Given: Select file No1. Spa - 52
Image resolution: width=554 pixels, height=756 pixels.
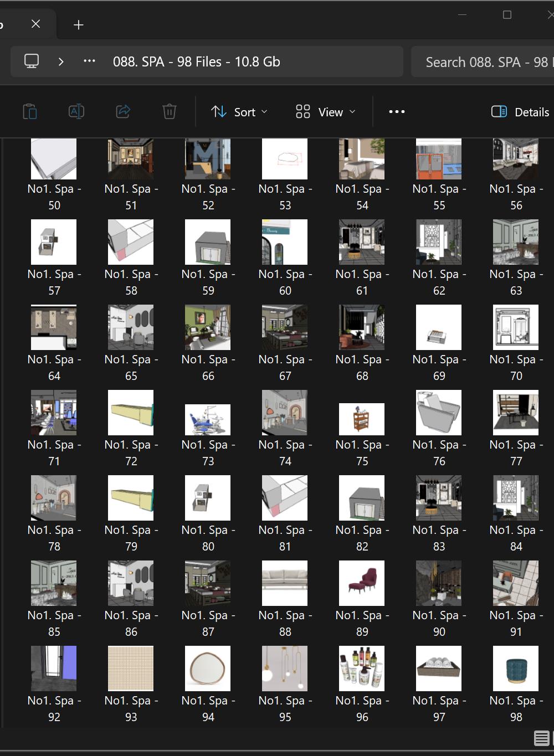Looking at the screenshot, I should tap(208, 174).
